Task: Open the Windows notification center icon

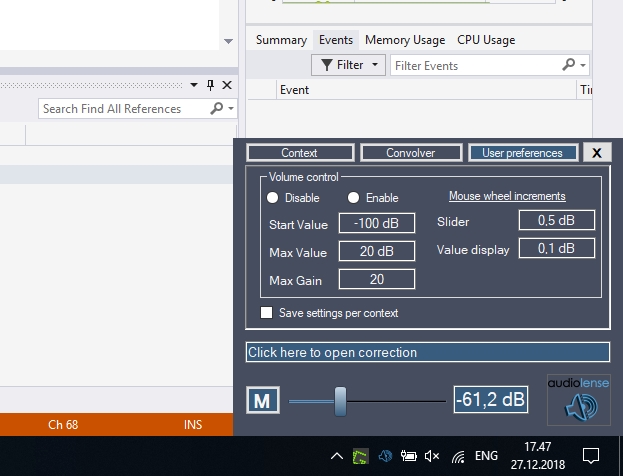Action: tap(591, 456)
